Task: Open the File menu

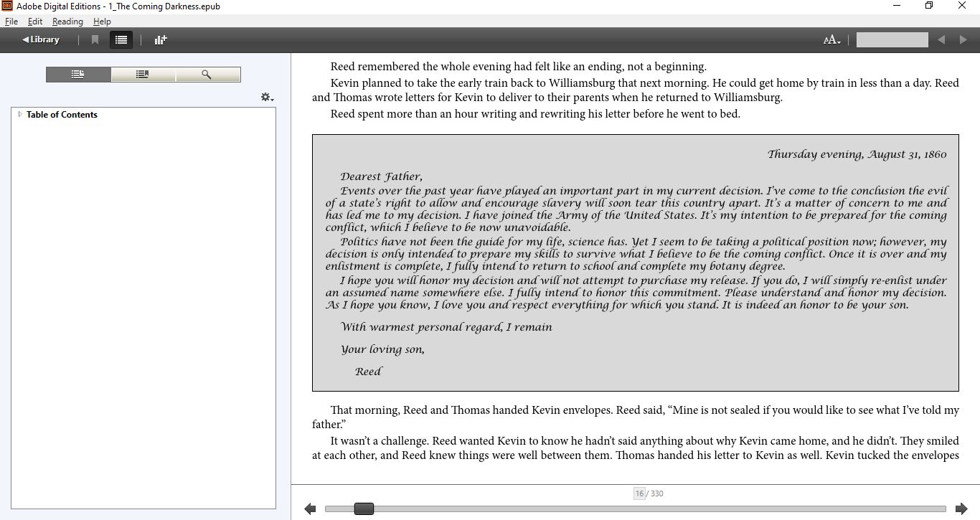Action: coord(11,22)
